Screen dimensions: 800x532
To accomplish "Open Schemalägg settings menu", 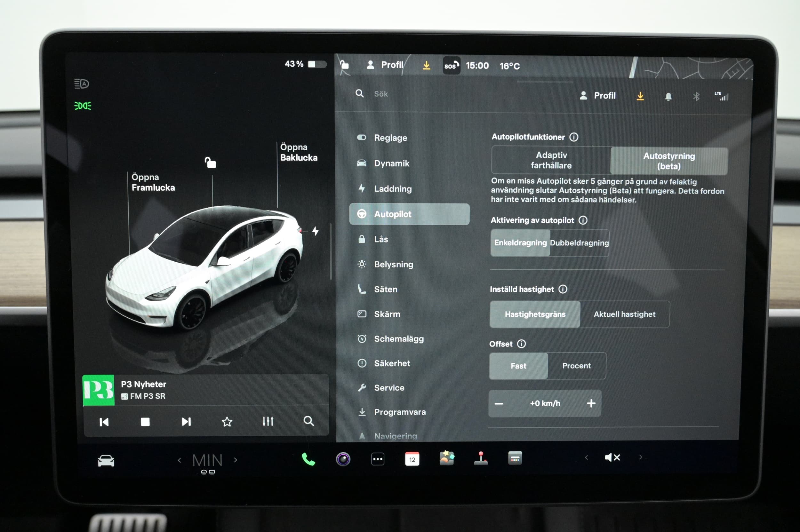I will click(409, 338).
